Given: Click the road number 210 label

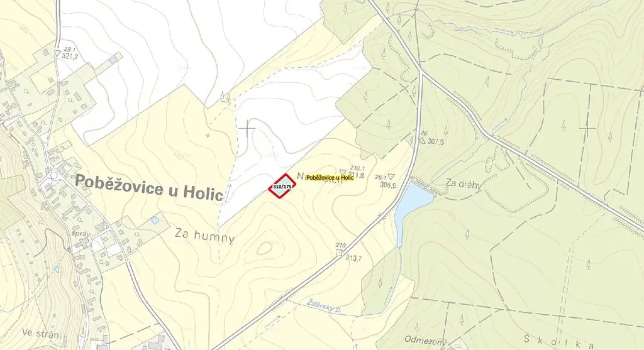Looking at the screenshot, I should 340,245.
